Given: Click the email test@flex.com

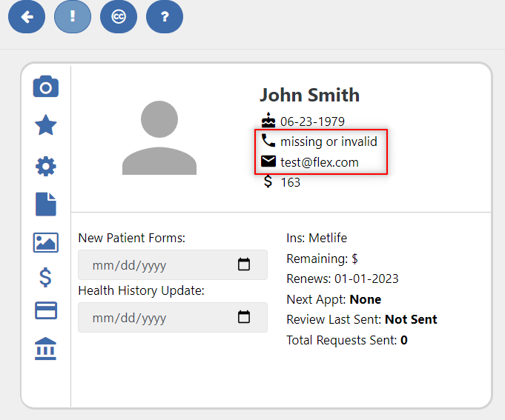Looking at the screenshot, I should [x=320, y=162].
